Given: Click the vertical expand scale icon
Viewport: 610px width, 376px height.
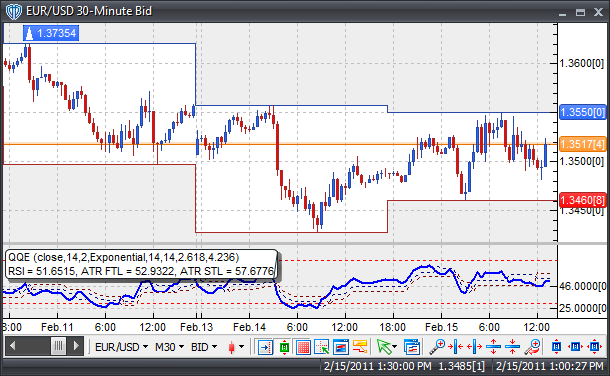Looking at the screenshot, I should (493, 347).
